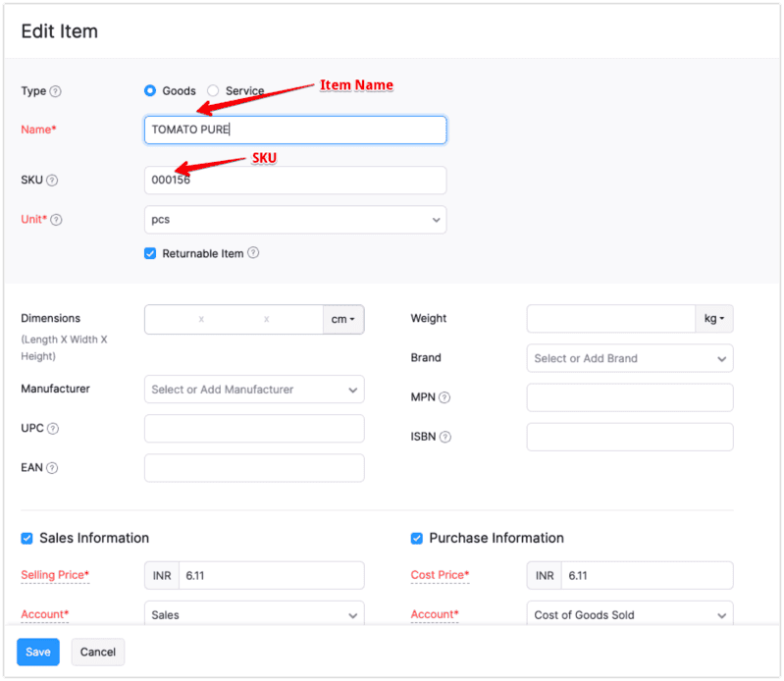Open the Select or Add Brand dropdown

[x=629, y=358]
